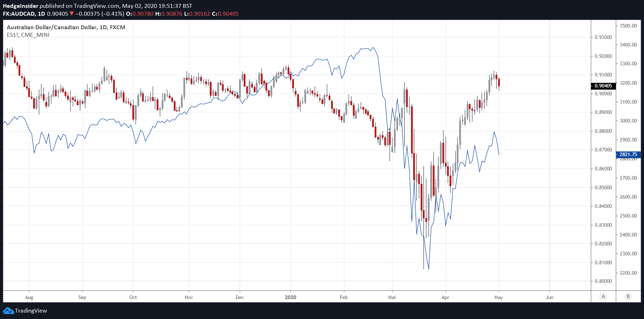Click the 3500.00 right scale label
The height and width of the screenshot is (319, 644).
point(628,26)
